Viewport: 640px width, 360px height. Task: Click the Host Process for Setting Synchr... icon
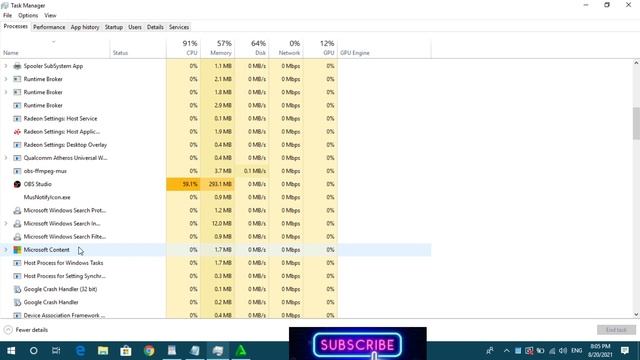click(x=17, y=276)
